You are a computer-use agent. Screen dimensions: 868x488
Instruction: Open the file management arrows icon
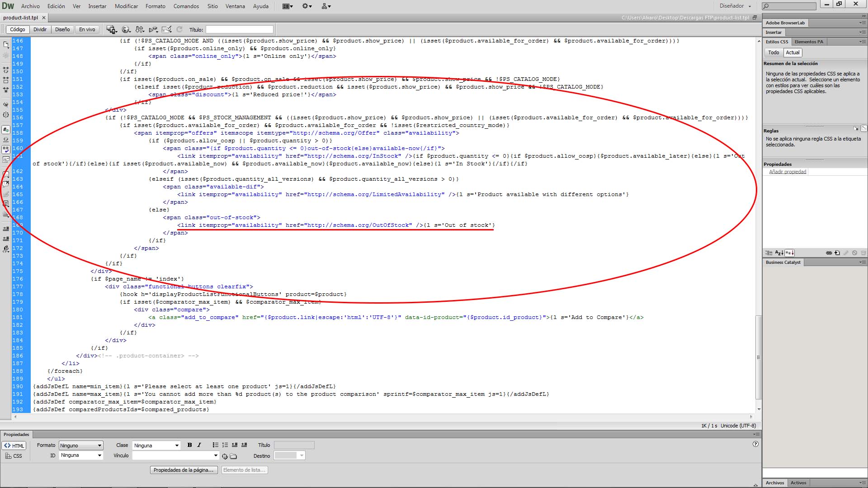click(140, 29)
